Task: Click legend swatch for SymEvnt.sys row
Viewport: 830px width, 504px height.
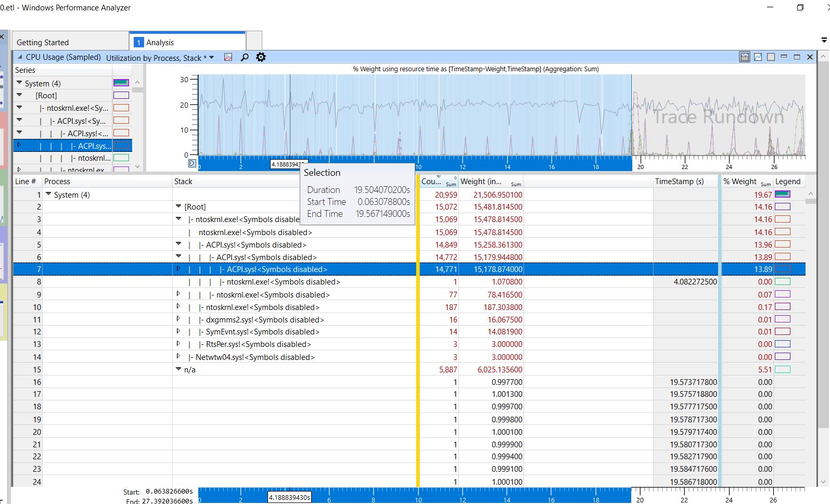Action: coord(783,331)
